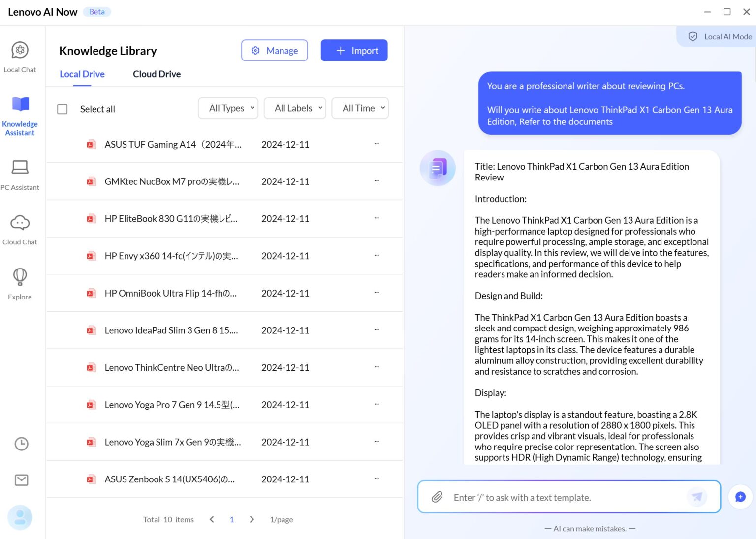Expand the All Time filter dropdown

coord(360,108)
